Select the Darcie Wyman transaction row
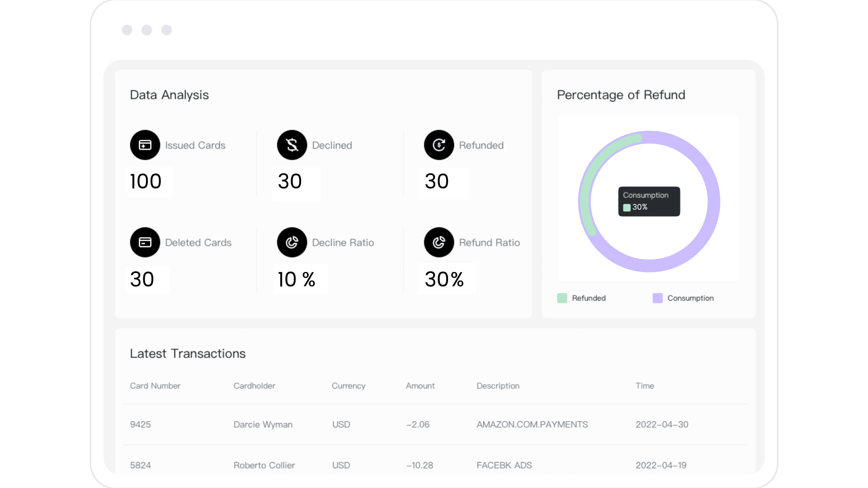This screenshot has width=868, height=488. (x=263, y=425)
